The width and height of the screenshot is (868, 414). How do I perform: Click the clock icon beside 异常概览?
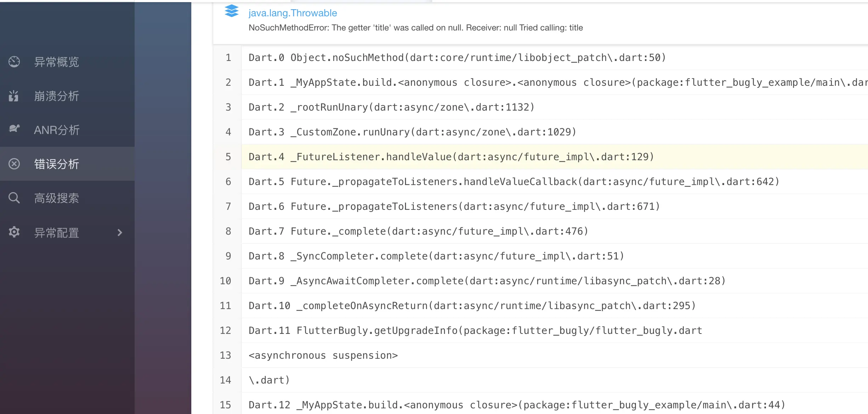coord(14,62)
